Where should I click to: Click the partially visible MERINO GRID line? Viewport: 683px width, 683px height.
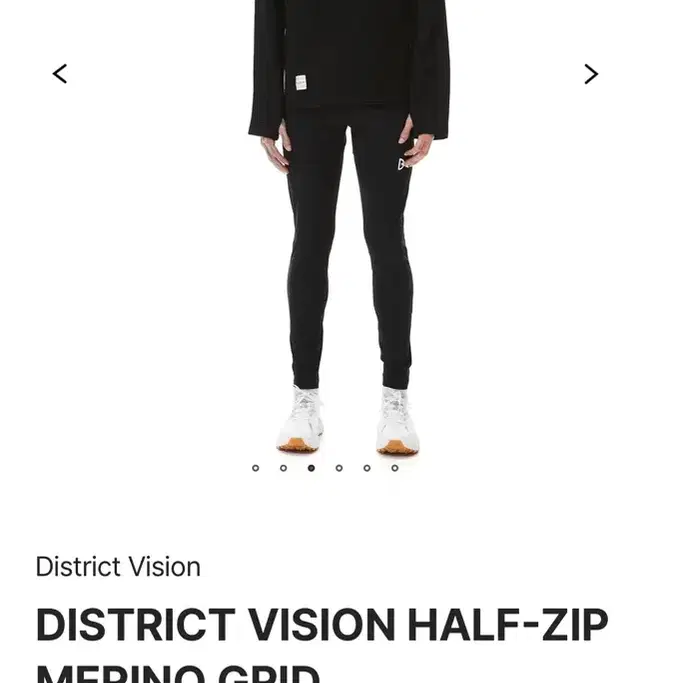coord(178,673)
